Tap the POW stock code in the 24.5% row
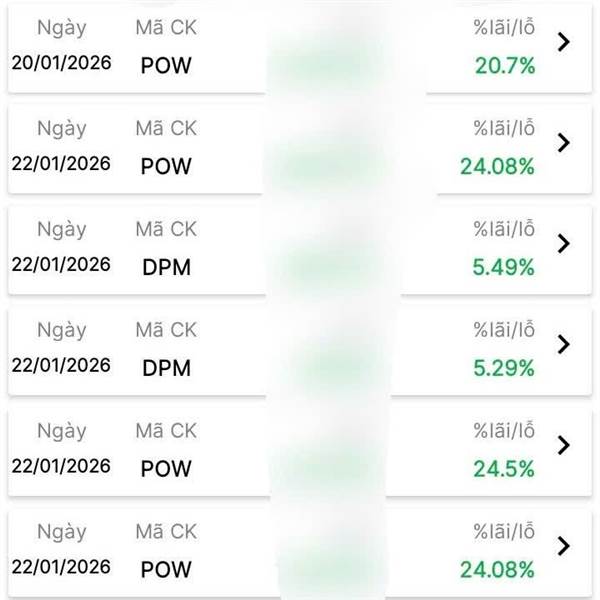 [x=166, y=469]
